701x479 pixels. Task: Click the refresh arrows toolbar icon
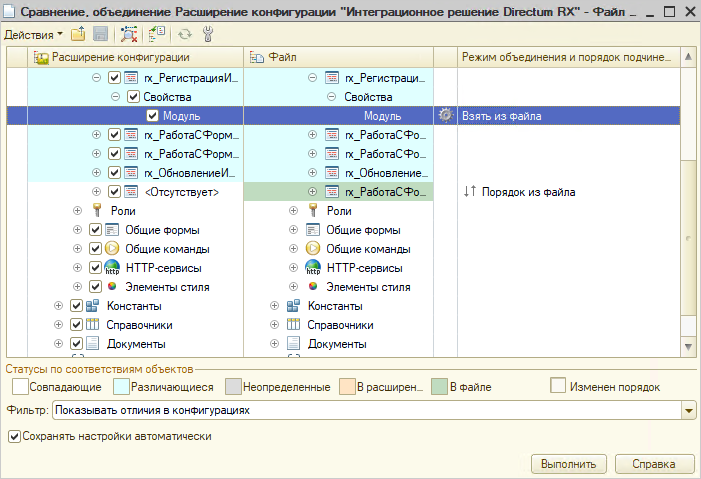[x=185, y=34]
